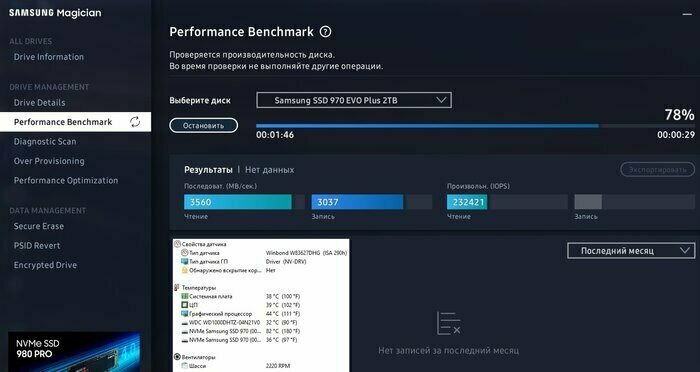Open Drive Information in the sidebar
This screenshot has height=372, width=700.
[x=49, y=57]
